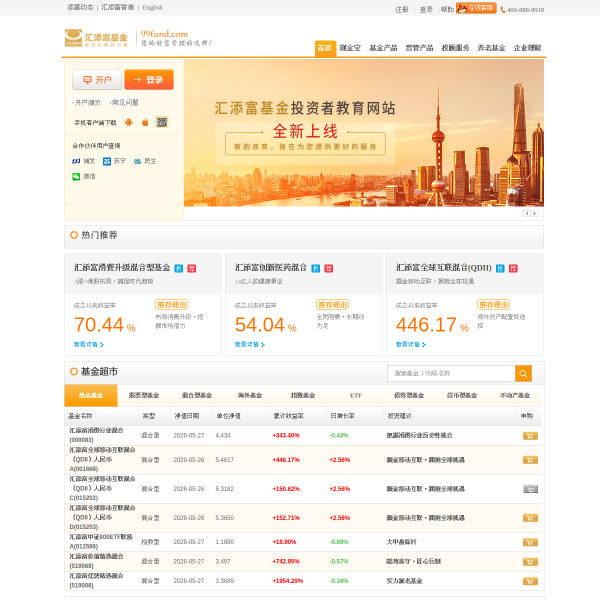Switch to the 货币型基金 tab
Screen dimensions: 600x600
coord(462,396)
